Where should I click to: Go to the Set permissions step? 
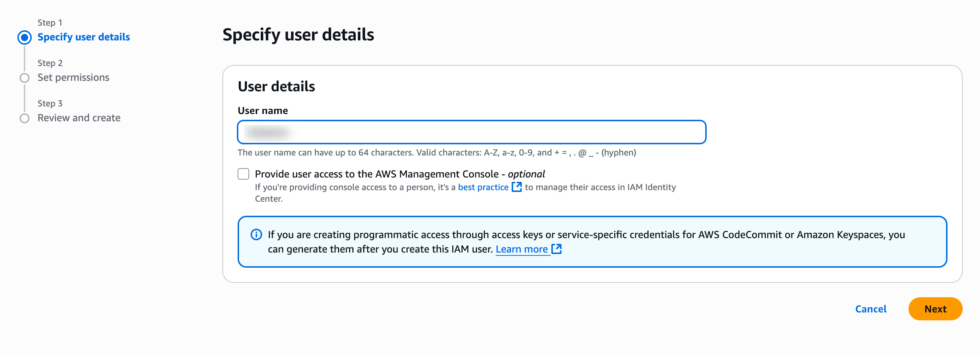73,78
